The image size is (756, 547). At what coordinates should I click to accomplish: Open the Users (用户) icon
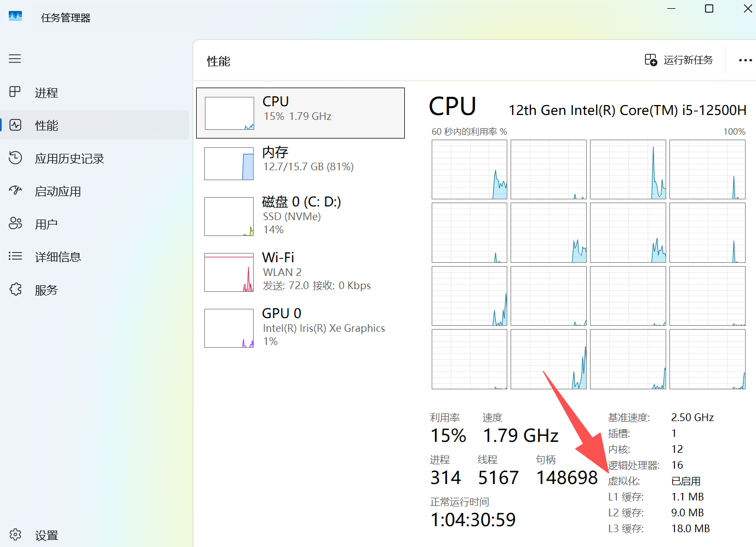pos(15,223)
